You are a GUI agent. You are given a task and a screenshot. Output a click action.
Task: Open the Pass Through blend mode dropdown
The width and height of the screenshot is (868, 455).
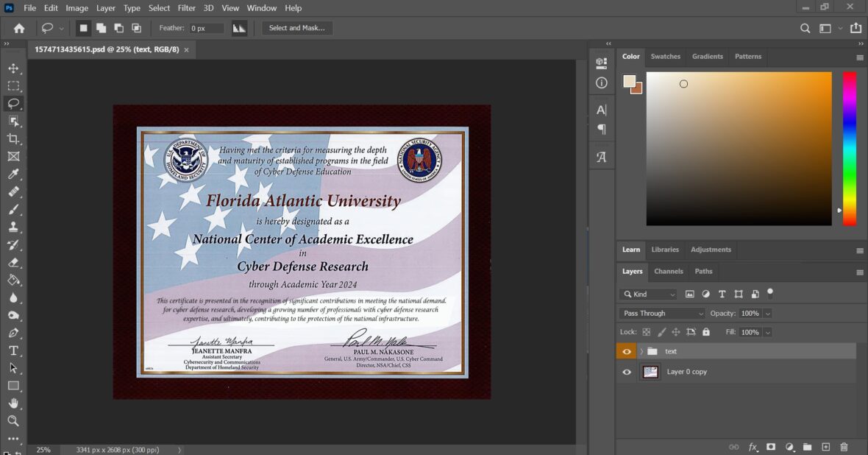[x=660, y=313]
